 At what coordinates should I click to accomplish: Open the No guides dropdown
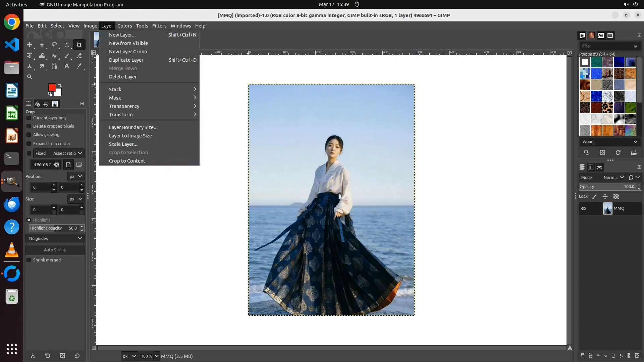[55, 239]
